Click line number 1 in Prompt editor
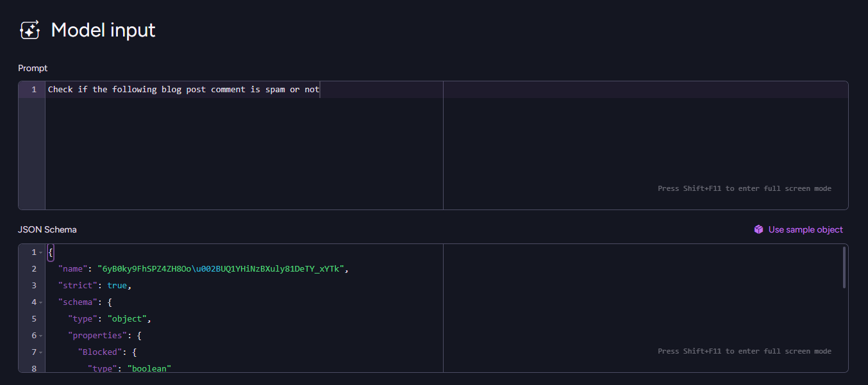The width and height of the screenshot is (868, 385). pyautogui.click(x=34, y=90)
